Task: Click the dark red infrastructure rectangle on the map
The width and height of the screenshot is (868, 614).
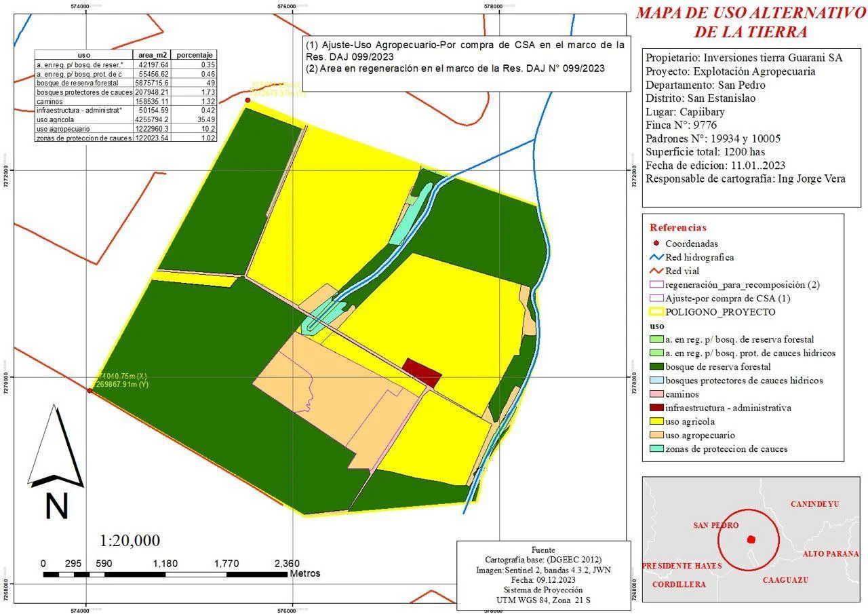Action: (422, 372)
